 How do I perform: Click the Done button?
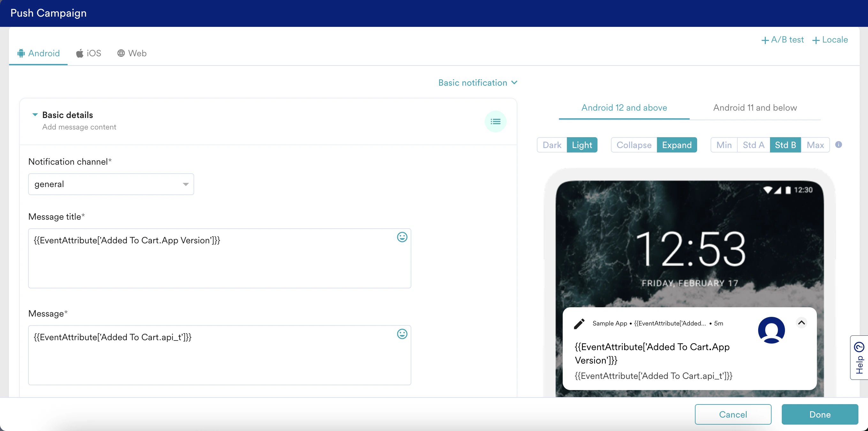819,414
